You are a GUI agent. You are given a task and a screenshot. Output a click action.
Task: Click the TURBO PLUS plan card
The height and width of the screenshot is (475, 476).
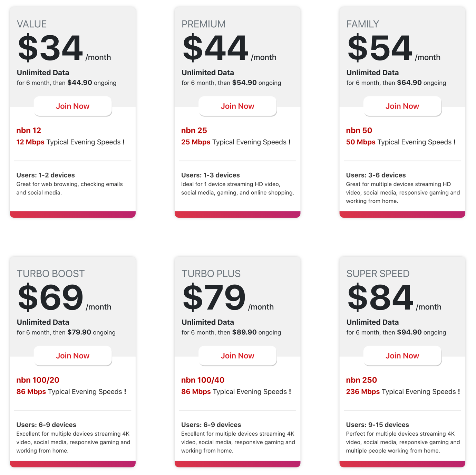[x=237, y=363]
